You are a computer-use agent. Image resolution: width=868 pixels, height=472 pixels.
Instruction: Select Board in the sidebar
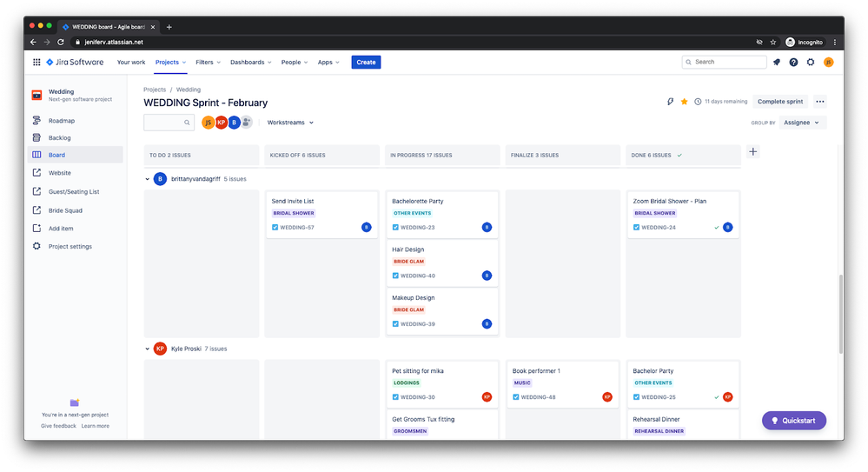point(76,155)
